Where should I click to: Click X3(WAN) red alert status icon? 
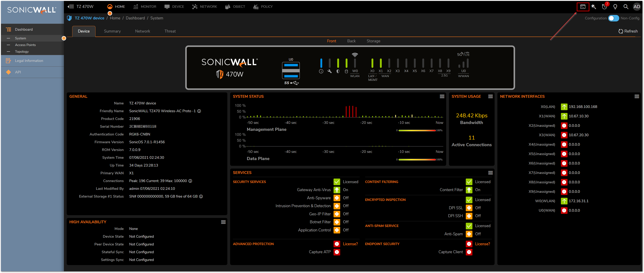point(564,135)
